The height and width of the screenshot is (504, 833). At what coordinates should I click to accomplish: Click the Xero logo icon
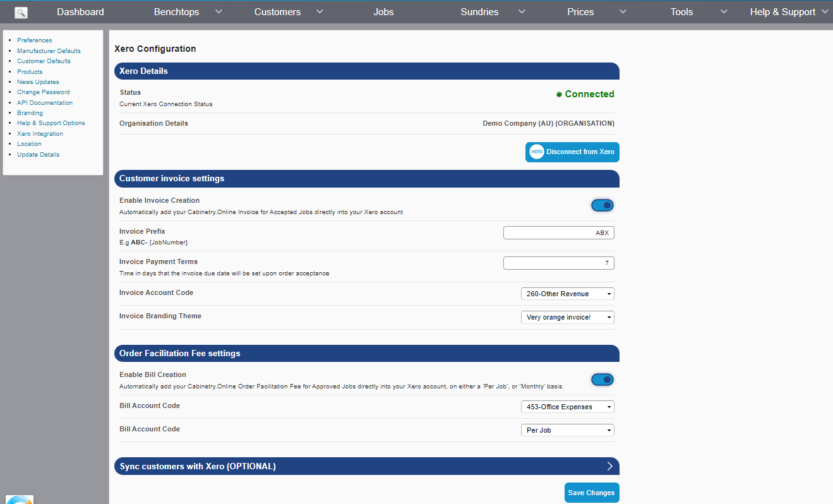[537, 152]
